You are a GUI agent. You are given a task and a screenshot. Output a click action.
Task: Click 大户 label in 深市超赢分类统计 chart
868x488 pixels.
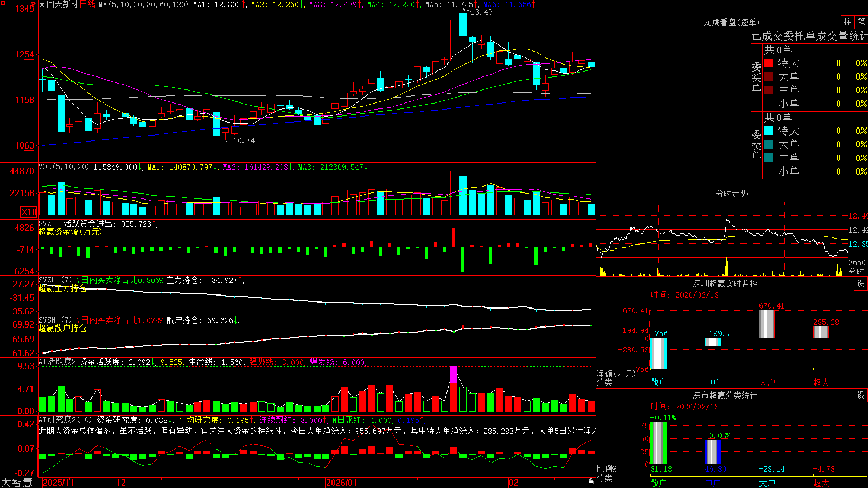767,483
